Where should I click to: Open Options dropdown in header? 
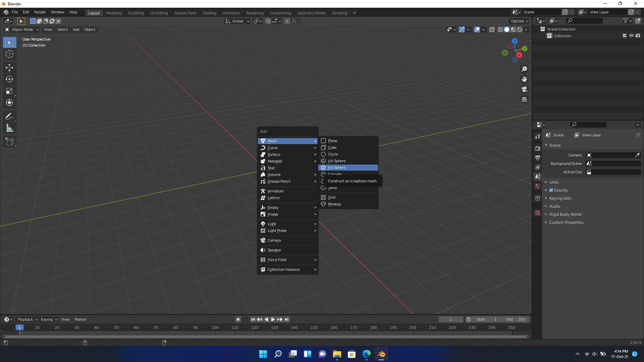(x=519, y=21)
